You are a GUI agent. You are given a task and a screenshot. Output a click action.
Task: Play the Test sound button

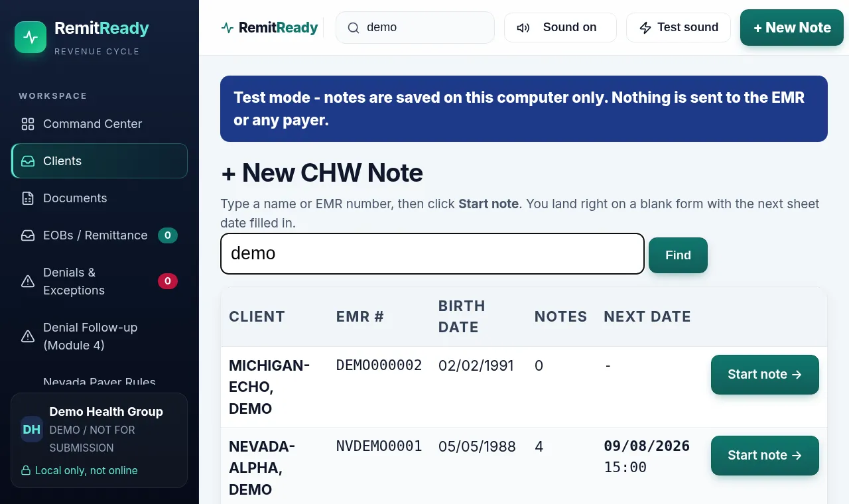click(x=679, y=28)
